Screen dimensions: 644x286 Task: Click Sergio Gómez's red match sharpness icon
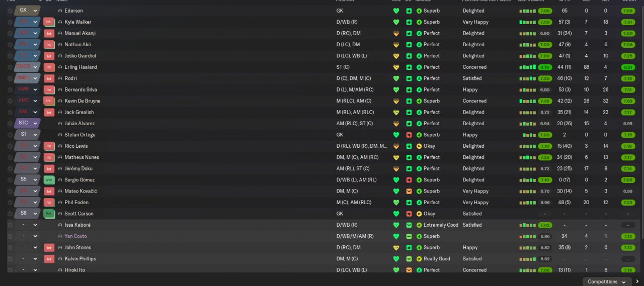coord(409,180)
